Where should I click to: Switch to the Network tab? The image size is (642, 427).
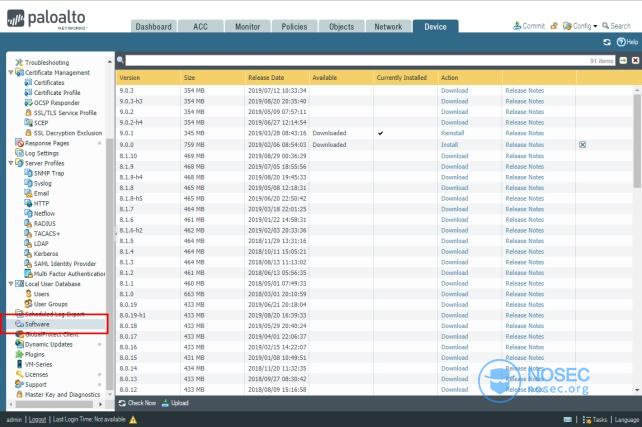pos(388,26)
